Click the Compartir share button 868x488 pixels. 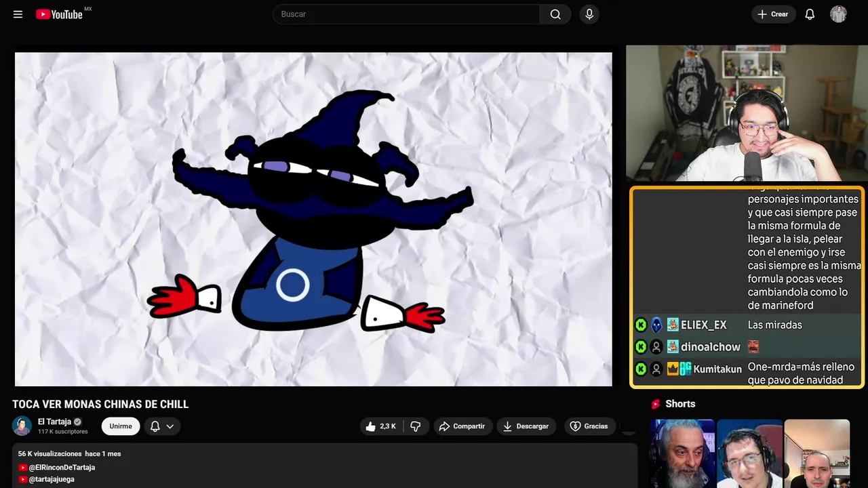[462, 426]
